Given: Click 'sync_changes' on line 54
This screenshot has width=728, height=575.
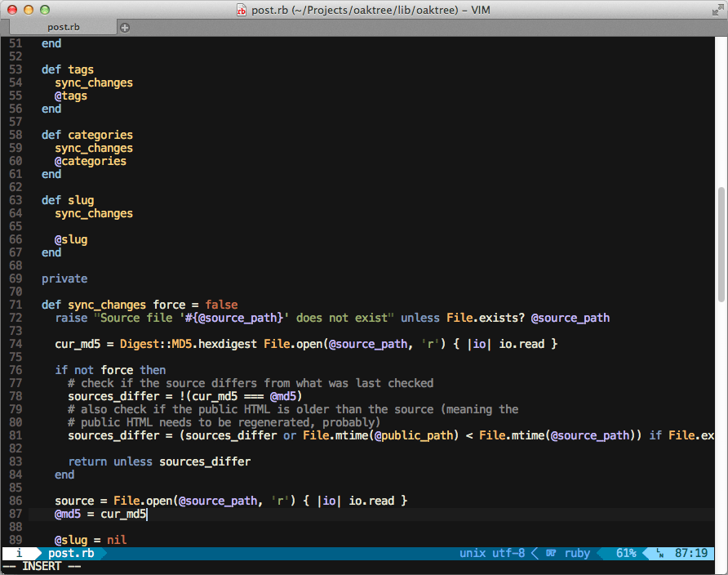Looking at the screenshot, I should click(94, 82).
